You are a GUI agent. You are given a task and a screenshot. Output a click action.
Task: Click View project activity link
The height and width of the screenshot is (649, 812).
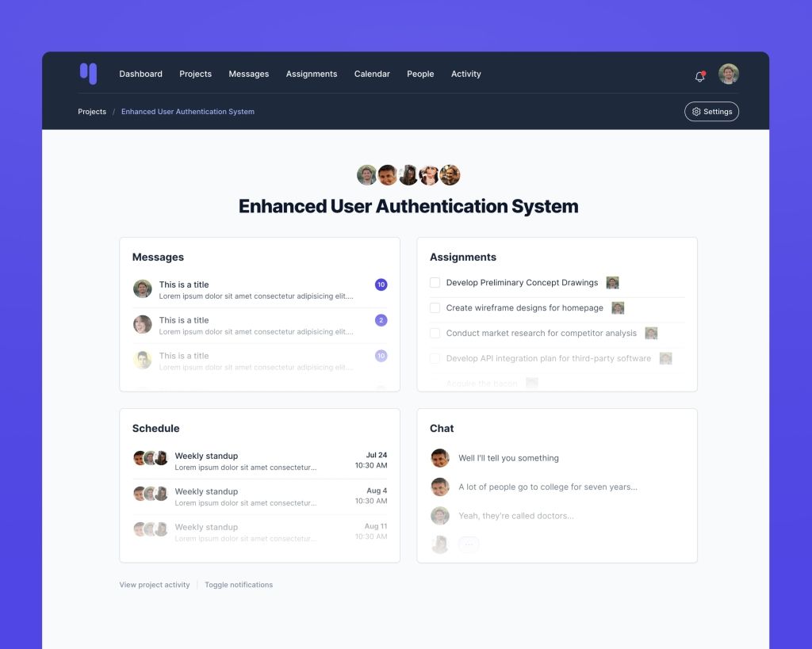tap(155, 585)
